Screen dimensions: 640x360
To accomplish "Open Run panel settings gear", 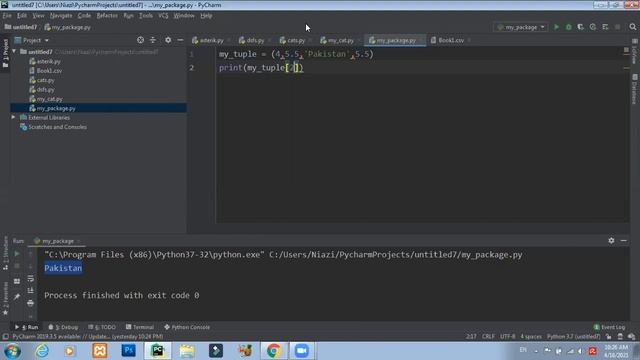I will coord(611,241).
